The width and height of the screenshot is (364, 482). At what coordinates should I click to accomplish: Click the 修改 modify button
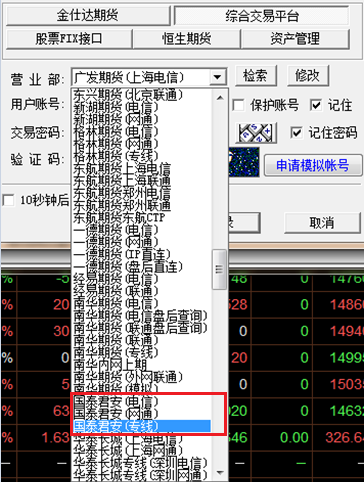(x=308, y=75)
